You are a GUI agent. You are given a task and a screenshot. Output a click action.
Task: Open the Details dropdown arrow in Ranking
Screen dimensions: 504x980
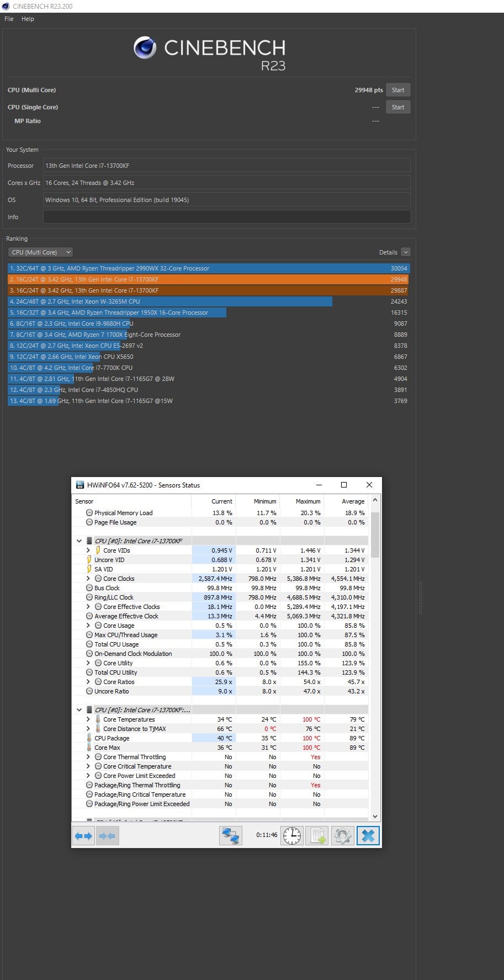pyautogui.click(x=406, y=252)
